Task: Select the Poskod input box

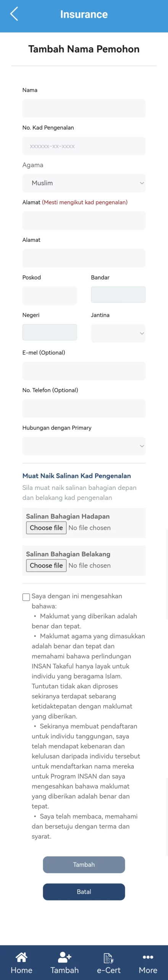Action: tap(50, 296)
